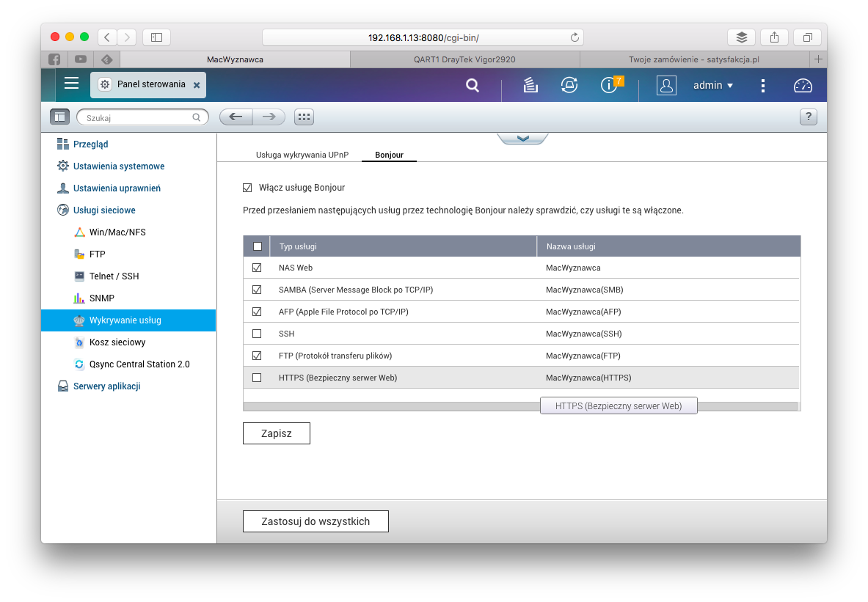Open Safari share button

pyautogui.click(x=774, y=37)
